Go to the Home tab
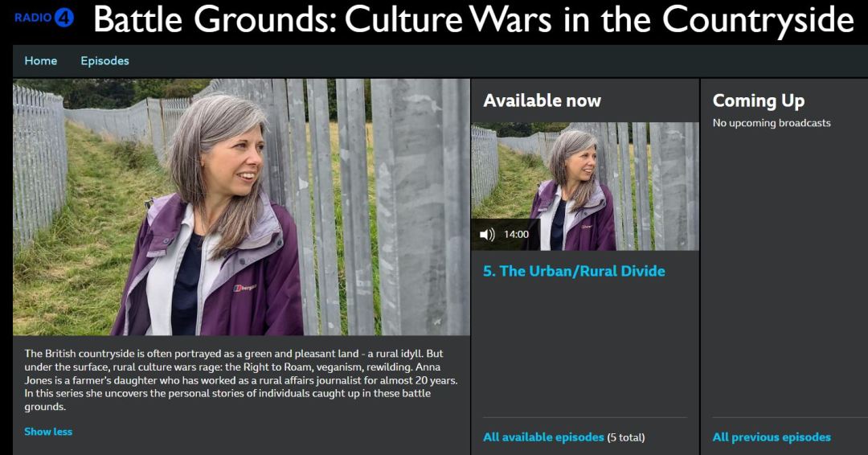The height and width of the screenshot is (455, 868). tap(41, 61)
